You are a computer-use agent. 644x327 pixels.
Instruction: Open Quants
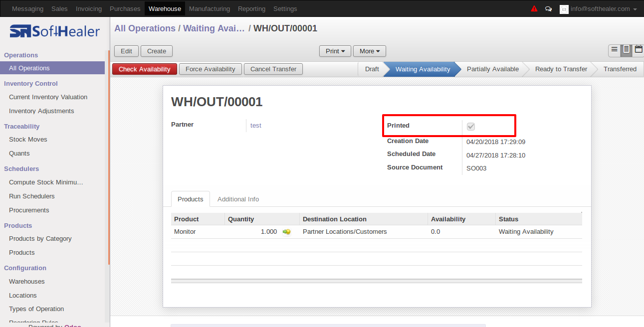pos(19,154)
